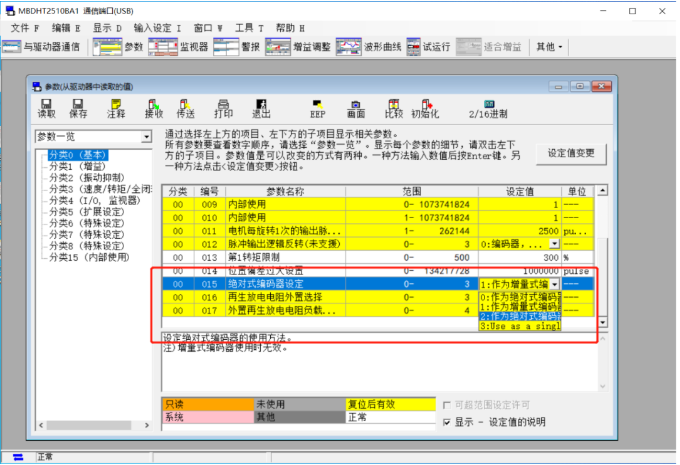680x465 pixels.
Task: Select tree item 分类0（基本）
Action: coord(78,155)
